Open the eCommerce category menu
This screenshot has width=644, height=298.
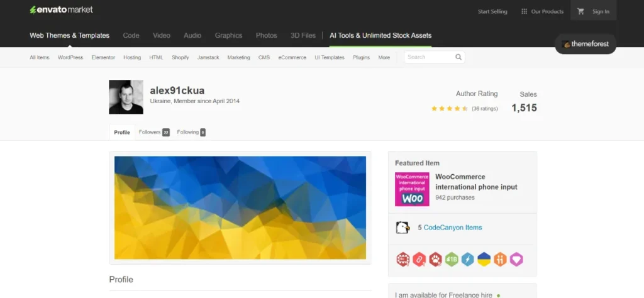click(x=292, y=57)
